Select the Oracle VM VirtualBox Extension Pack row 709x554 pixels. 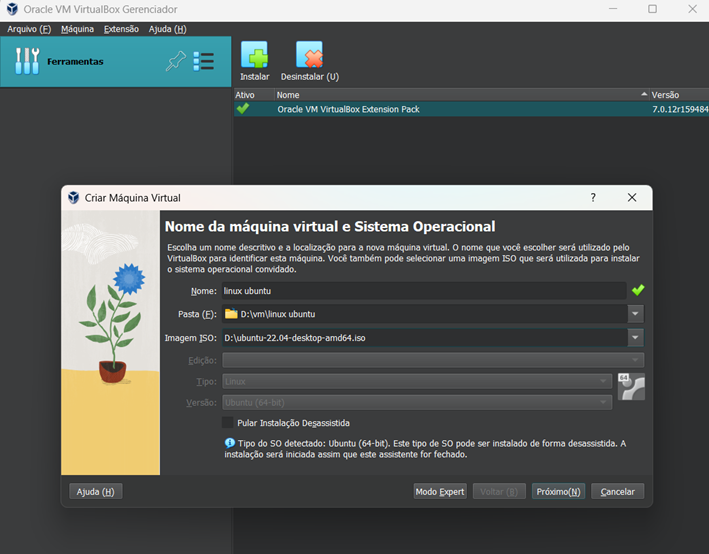[471, 109]
